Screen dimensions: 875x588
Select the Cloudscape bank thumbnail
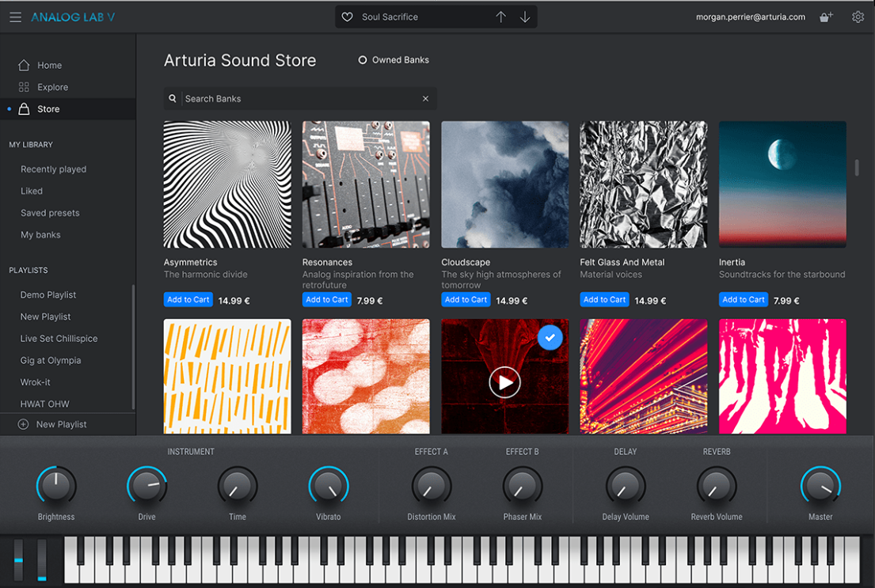(504, 184)
